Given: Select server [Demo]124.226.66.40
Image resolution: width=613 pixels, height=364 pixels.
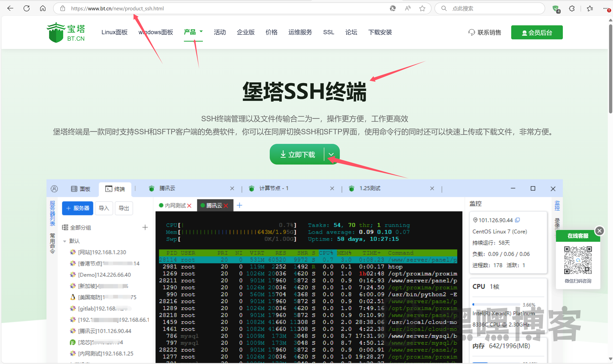Looking at the screenshot, I should point(104,274).
